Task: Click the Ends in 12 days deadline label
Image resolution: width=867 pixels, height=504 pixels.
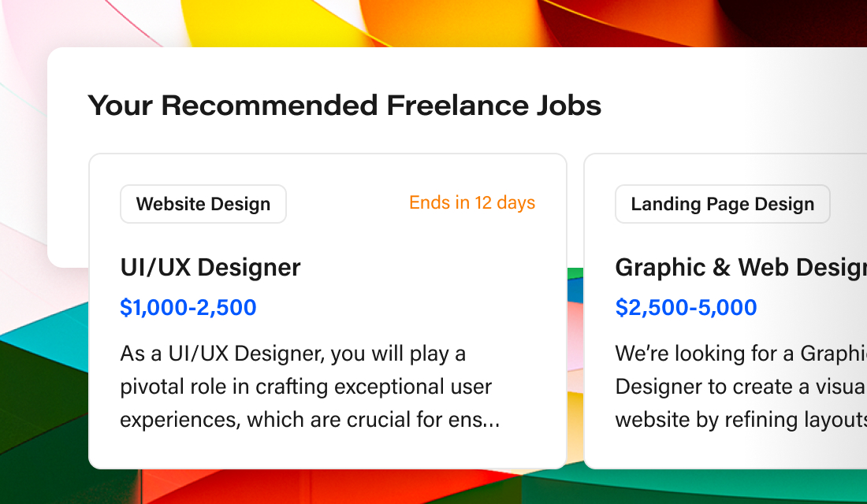Action: (471, 202)
